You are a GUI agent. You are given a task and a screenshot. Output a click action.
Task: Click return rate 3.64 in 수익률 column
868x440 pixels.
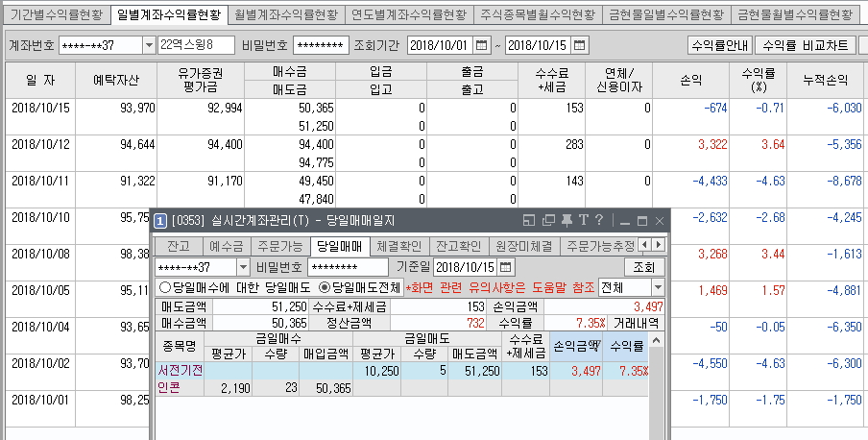[773, 145]
